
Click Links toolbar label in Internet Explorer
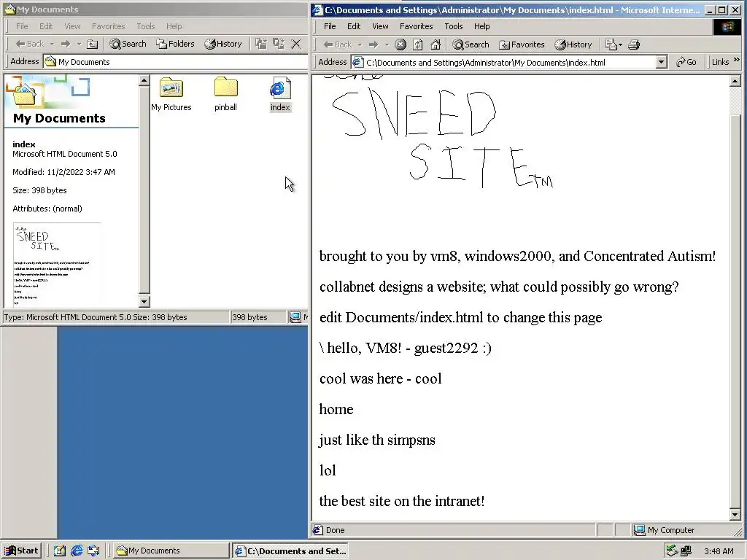coord(720,62)
